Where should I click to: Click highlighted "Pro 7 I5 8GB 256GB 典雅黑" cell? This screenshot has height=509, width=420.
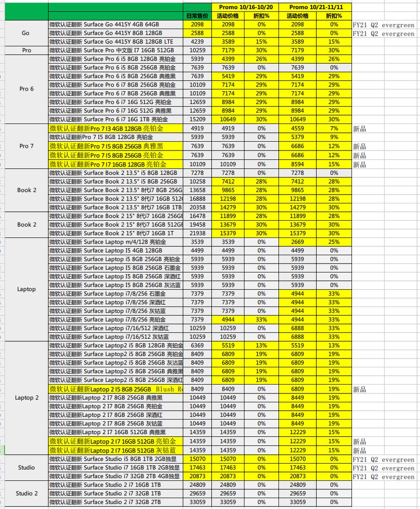pyautogui.click(x=115, y=146)
